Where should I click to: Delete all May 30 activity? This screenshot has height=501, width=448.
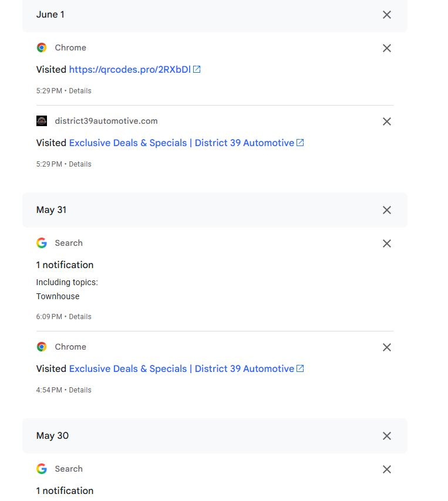pos(386,436)
